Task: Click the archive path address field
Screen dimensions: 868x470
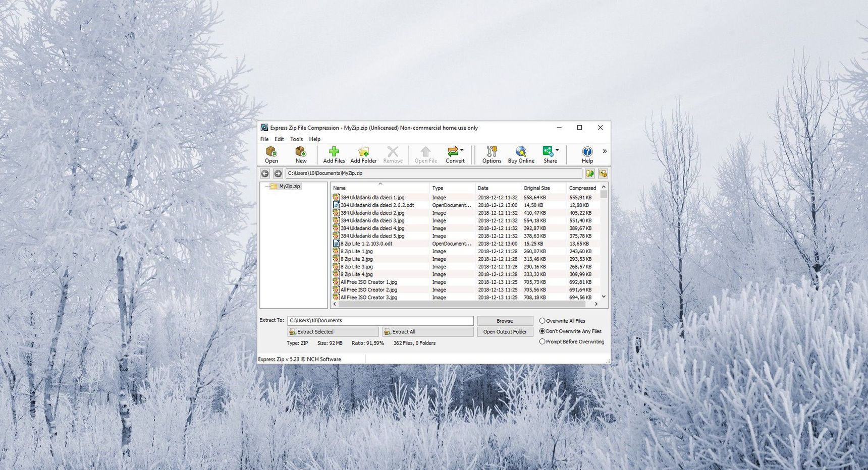Action: pos(433,173)
